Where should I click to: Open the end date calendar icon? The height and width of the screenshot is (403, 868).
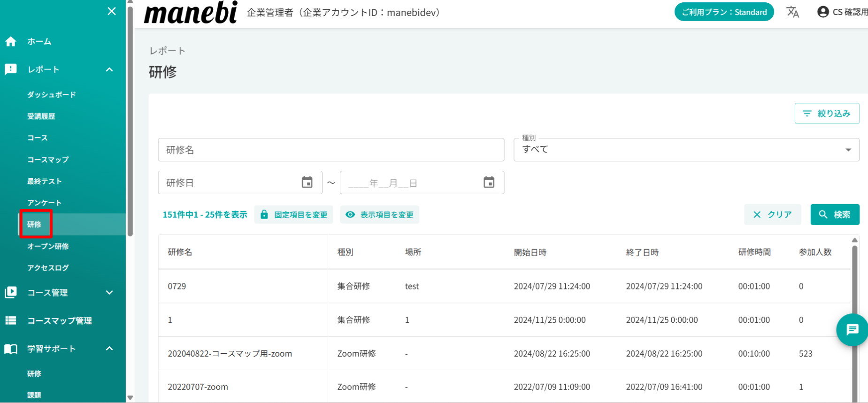coord(489,182)
